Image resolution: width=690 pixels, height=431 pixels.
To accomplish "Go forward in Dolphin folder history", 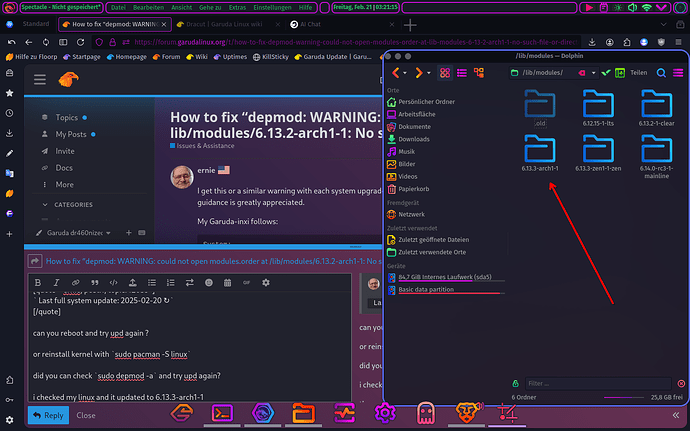I will (x=418, y=73).
